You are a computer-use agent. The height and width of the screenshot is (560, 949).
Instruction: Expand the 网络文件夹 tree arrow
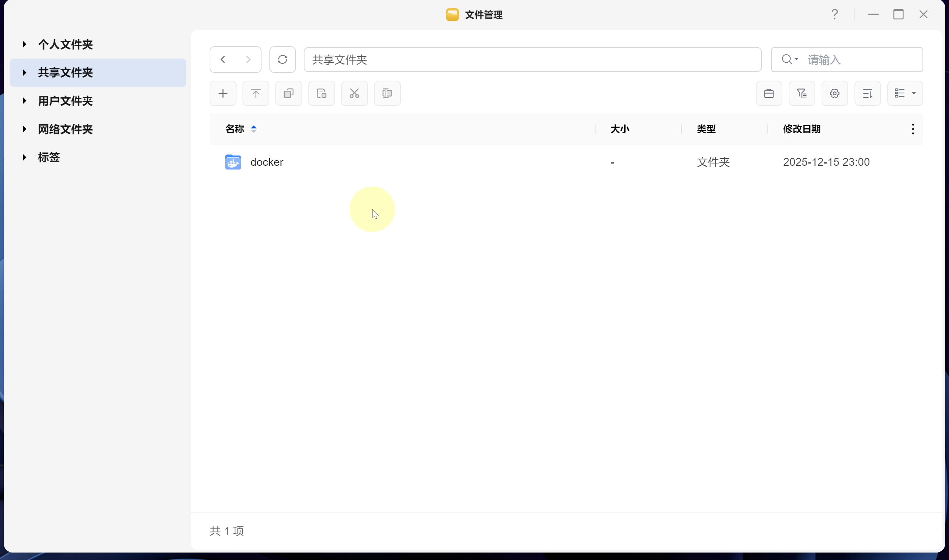[25, 129]
